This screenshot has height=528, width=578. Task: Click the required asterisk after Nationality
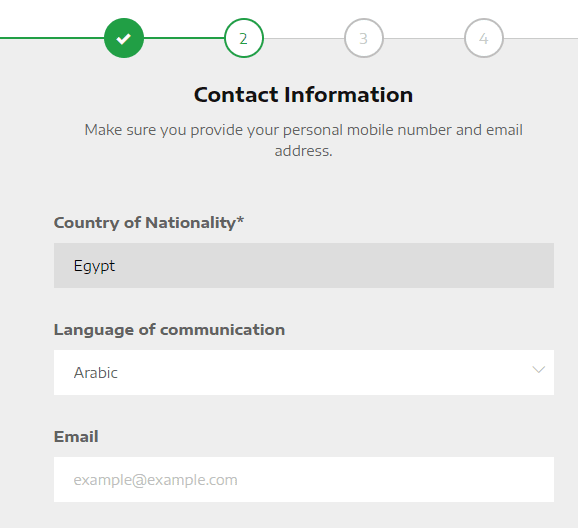tap(240, 220)
